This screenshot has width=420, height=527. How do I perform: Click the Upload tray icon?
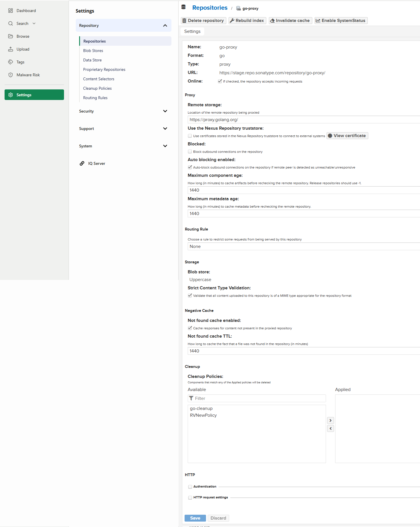[x=11, y=49]
